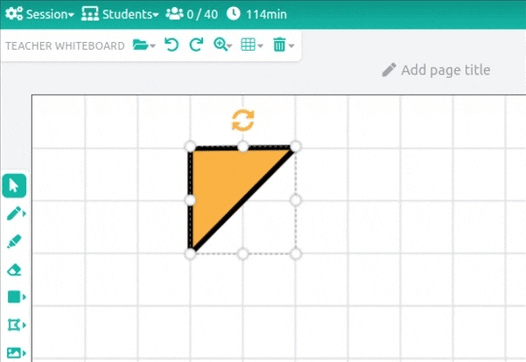Expand the grid background dropdown
Viewport: 526px width, 362px height.
tap(252, 45)
